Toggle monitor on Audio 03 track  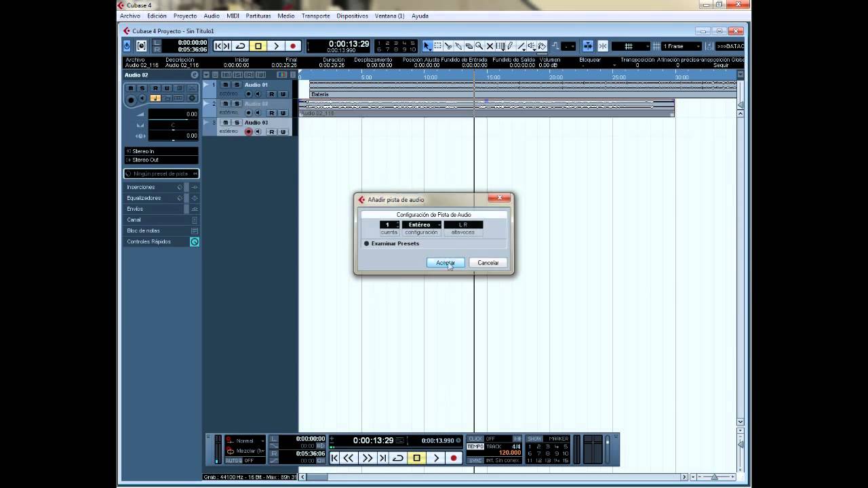coord(258,131)
